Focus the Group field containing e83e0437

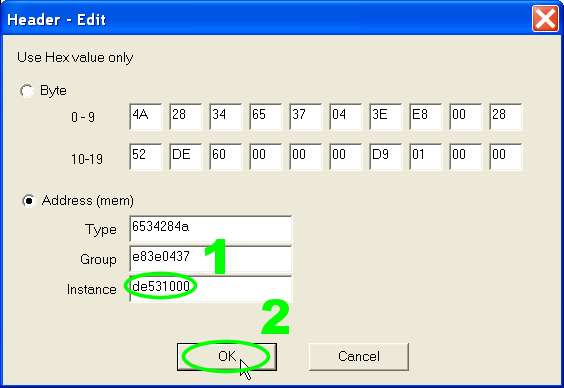tap(210, 259)
